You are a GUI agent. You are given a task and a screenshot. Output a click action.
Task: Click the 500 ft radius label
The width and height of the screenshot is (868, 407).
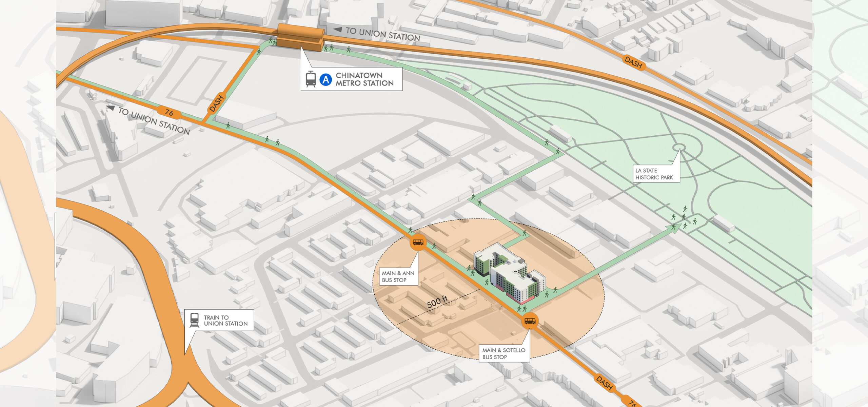437,301
